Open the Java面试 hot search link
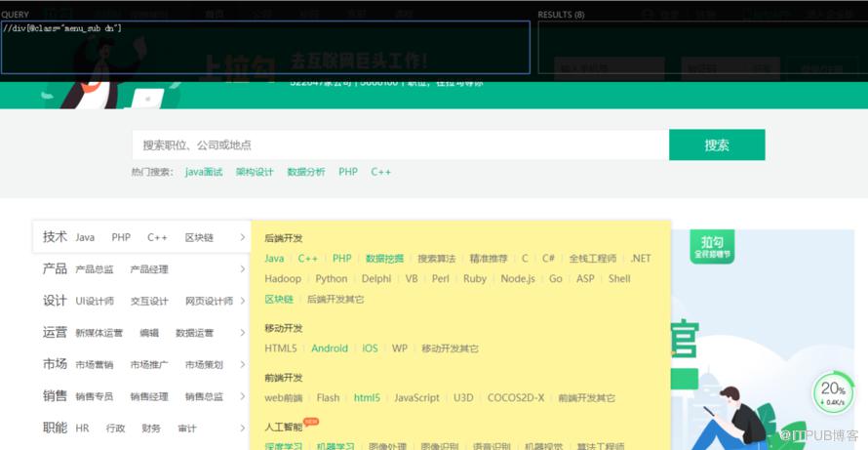 (x=204, y=172)
